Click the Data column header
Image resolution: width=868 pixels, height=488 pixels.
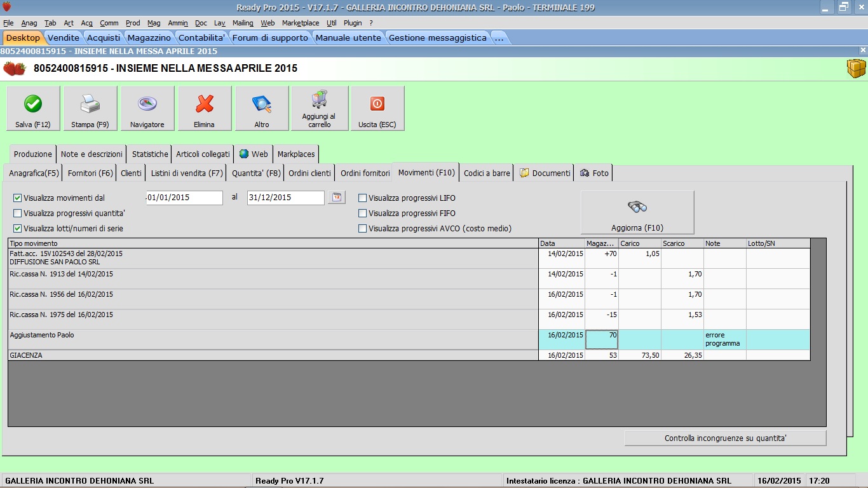[x=562, y=243]
